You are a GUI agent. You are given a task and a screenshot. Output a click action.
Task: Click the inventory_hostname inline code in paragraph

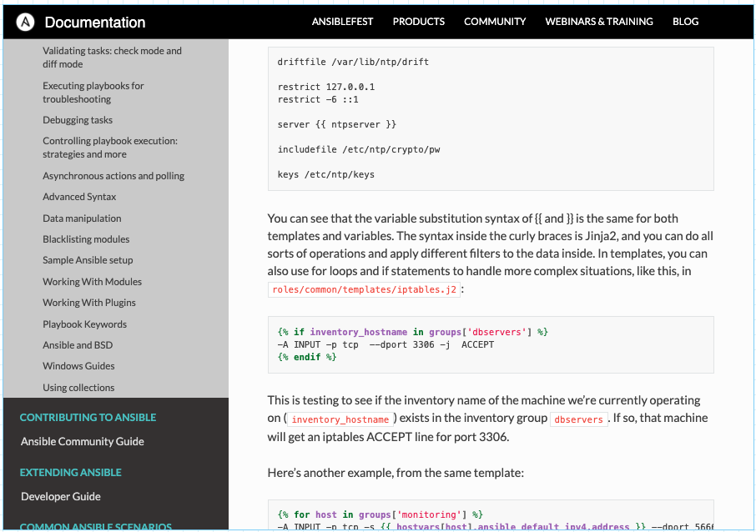click(x=340, y=419)
